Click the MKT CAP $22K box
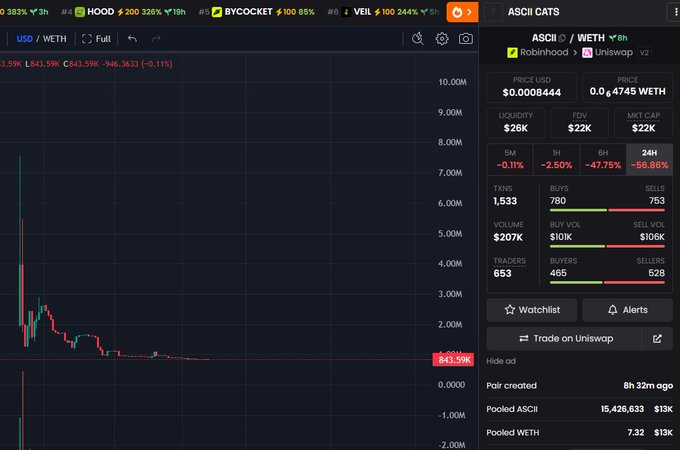Screen dimensions: 680x450 (x=644, y=123)
